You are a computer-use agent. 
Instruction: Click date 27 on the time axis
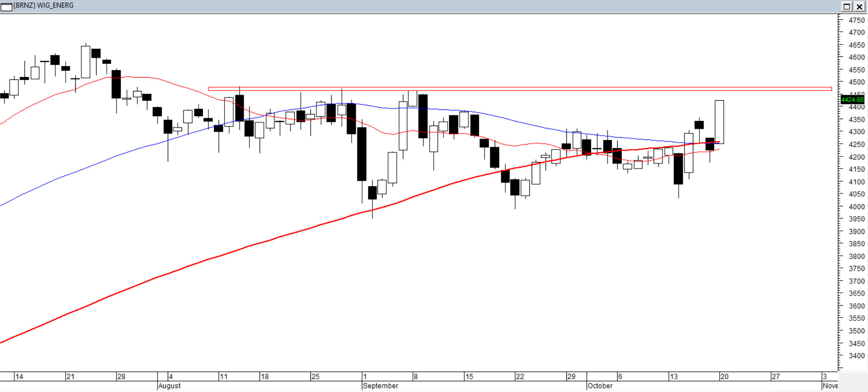776,377
